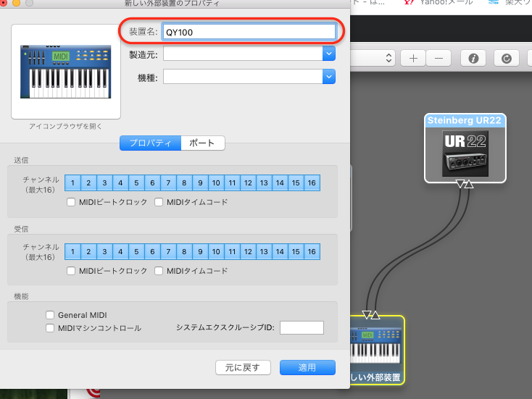Click the rescan MIDI toolbar icon
Image resolution: width=532 pixels, height=399 pixels.
click(x=507, y=59)
